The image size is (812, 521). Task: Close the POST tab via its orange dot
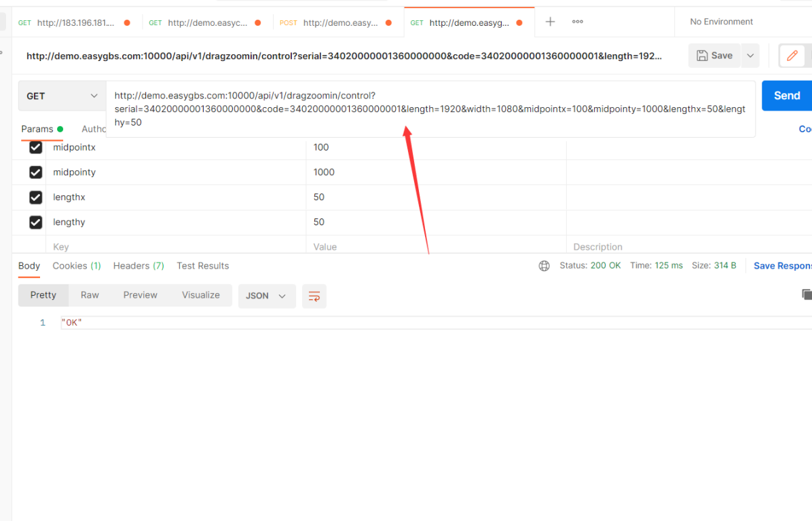tap(388, 23)
